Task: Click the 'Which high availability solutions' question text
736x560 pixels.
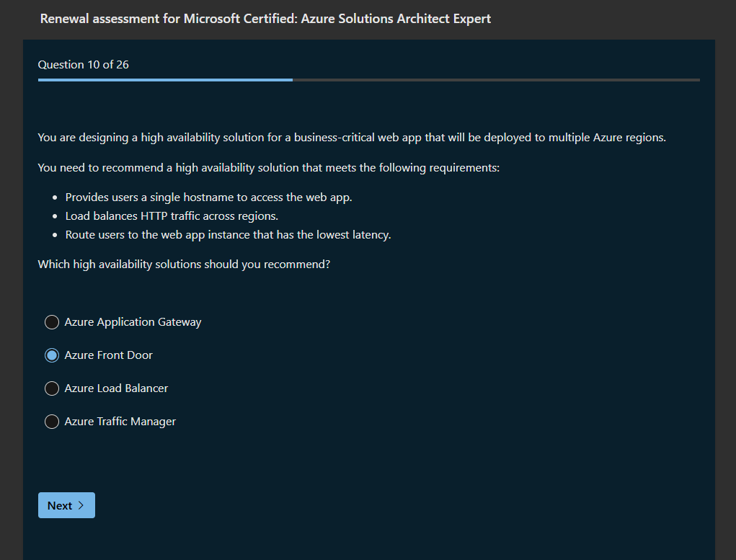Action: click(x=184, y=265)
